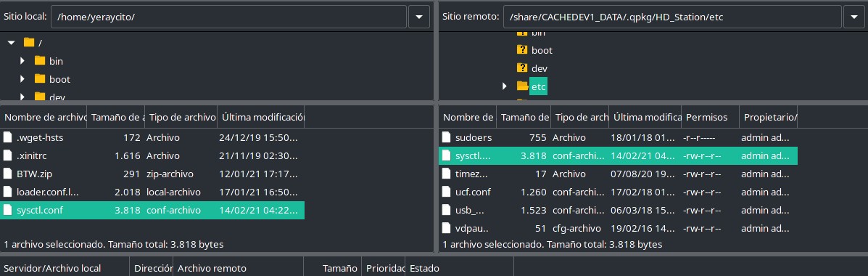Edit the remote path HD_Station/etc field

(672, 17)
